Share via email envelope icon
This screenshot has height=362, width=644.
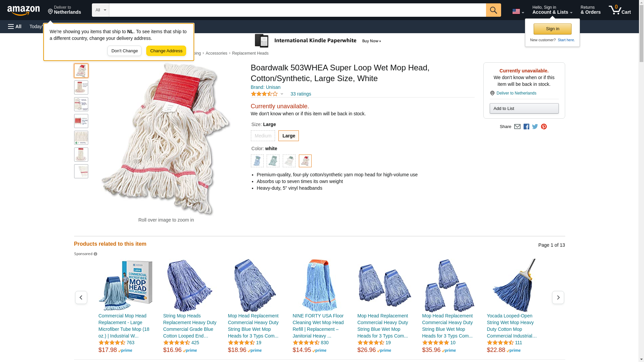[x=517, y=127]
